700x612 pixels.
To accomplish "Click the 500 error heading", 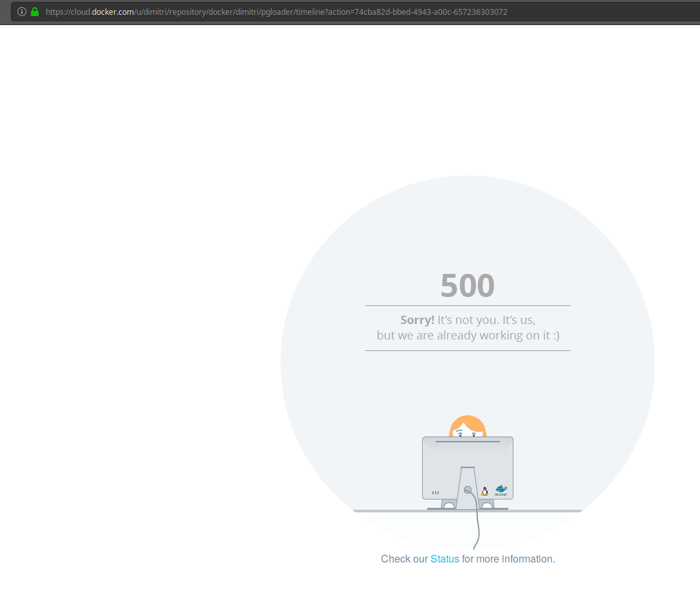I will [467, 285].
